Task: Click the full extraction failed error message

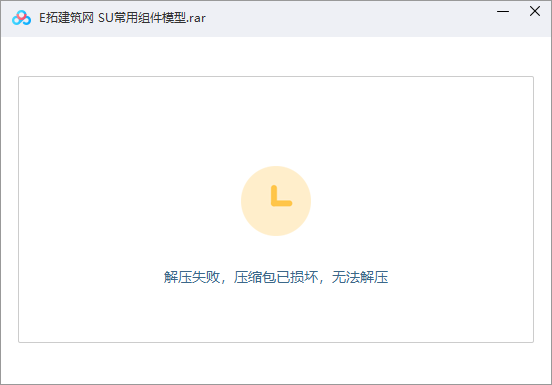Action: click(x=276, y=277)
